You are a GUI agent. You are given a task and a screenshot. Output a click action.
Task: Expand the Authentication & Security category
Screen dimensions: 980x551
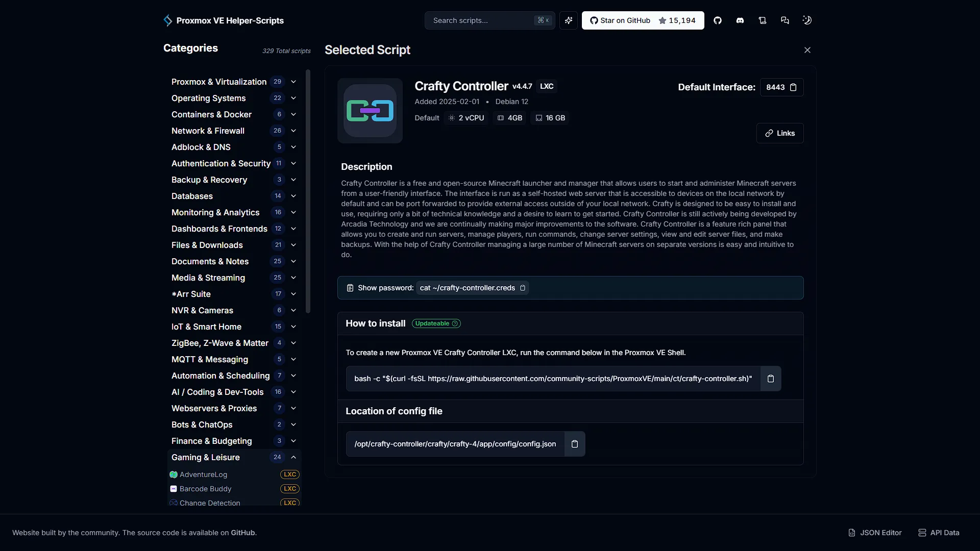coord(234,163)
